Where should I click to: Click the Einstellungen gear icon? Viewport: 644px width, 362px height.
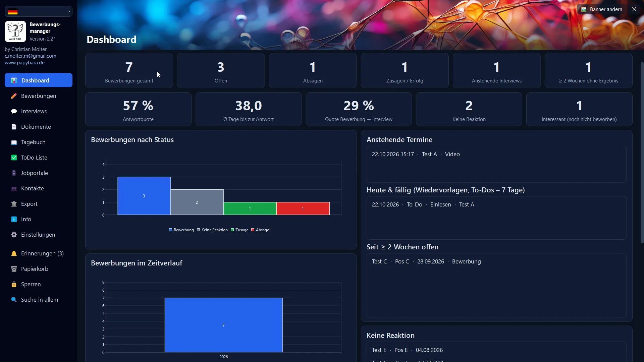[14, 235]
